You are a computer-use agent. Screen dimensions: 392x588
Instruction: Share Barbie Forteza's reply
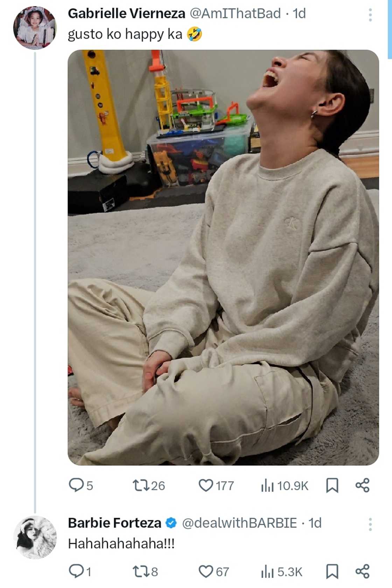(362, 571)
